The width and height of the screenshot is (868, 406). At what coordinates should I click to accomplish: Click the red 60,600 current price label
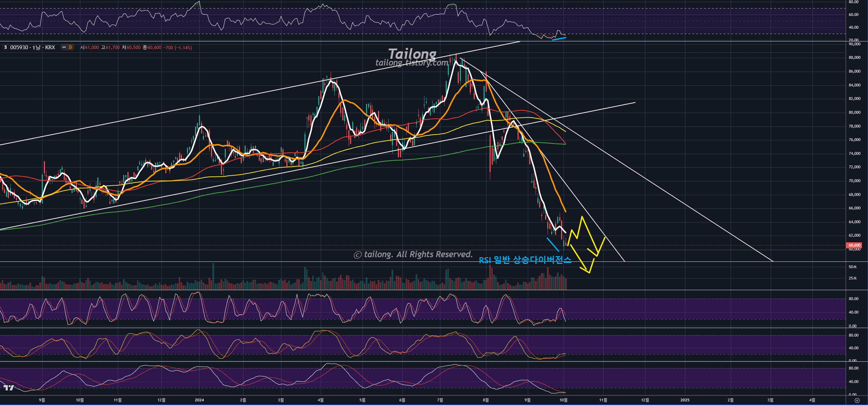854,245
